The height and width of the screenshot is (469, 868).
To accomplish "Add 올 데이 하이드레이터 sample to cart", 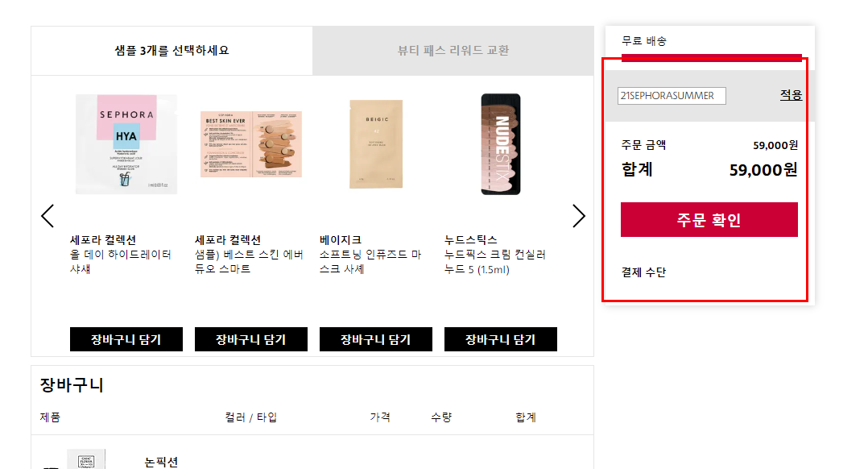I will (126, 339).
